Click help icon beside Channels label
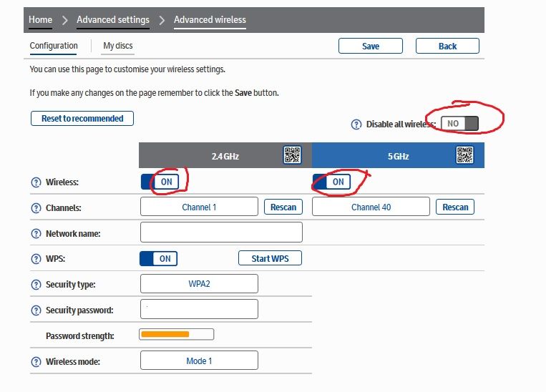 click(36, 208)
